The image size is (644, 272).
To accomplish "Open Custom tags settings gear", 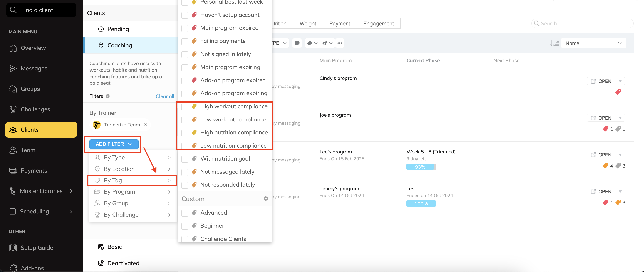I will coord(266,199).
